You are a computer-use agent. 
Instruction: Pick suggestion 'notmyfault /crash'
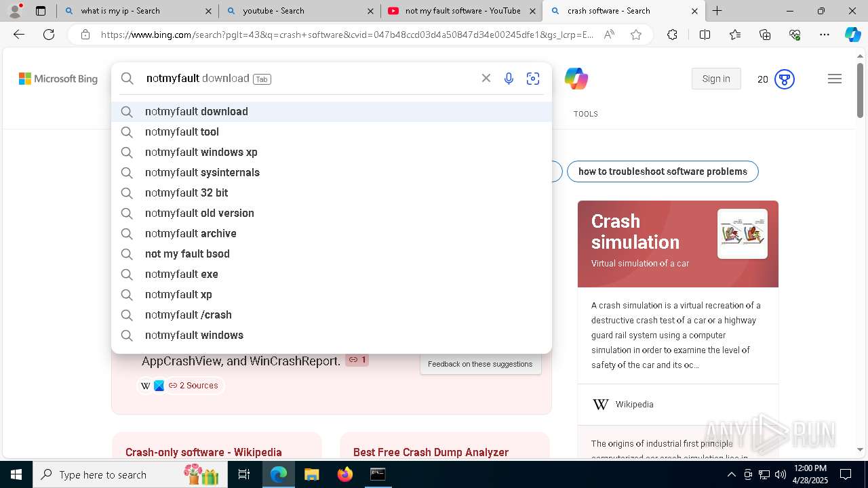332,314
